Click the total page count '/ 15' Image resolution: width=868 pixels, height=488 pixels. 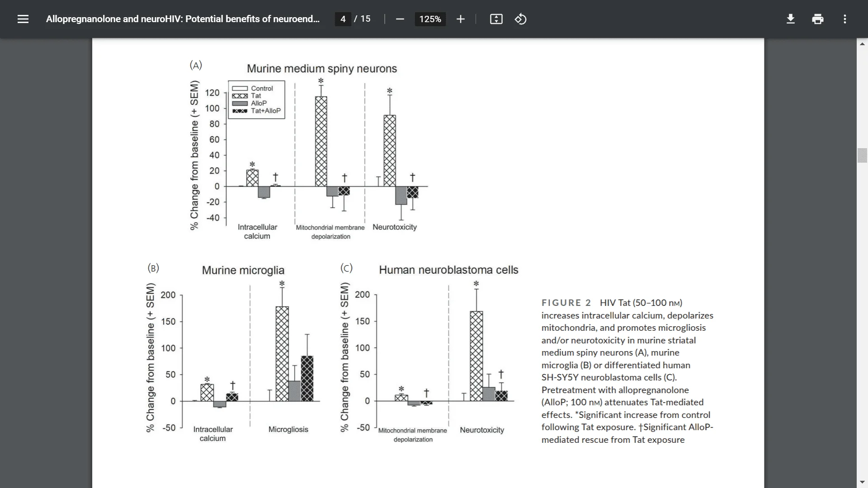coord(362,19)
